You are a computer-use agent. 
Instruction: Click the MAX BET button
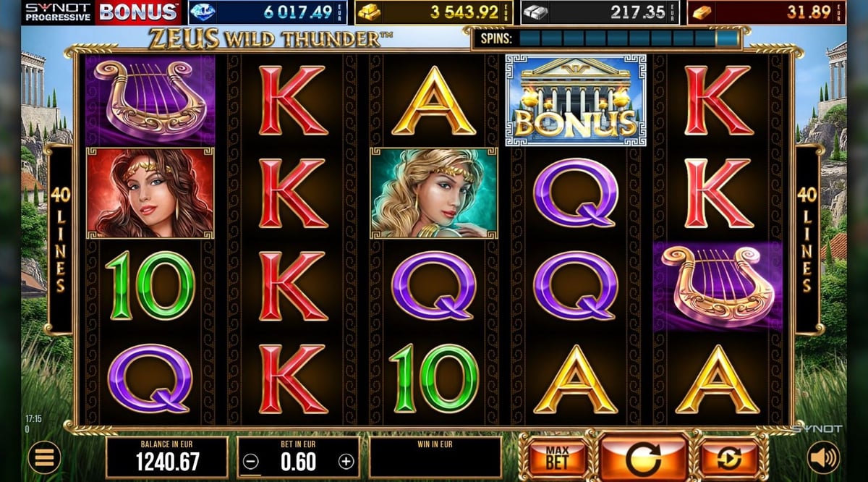point(557,458)
